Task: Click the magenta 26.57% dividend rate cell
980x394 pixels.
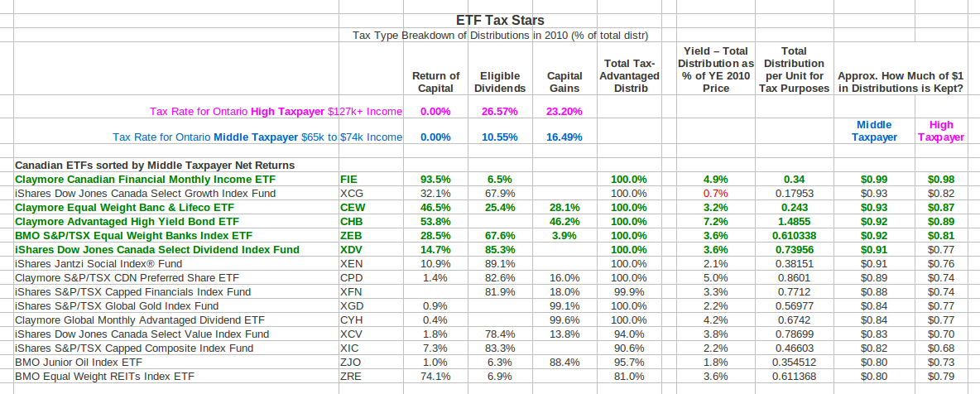Action: point(499,112)
